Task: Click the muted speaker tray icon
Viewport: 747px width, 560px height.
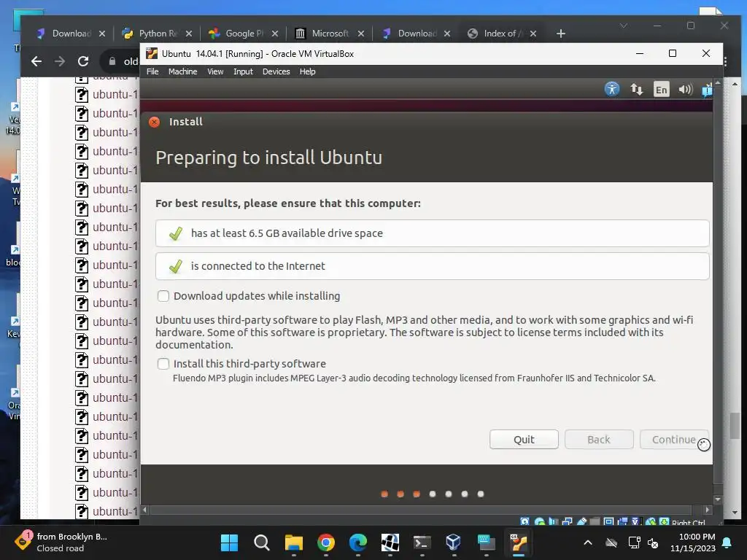Action: coord(653,542)
